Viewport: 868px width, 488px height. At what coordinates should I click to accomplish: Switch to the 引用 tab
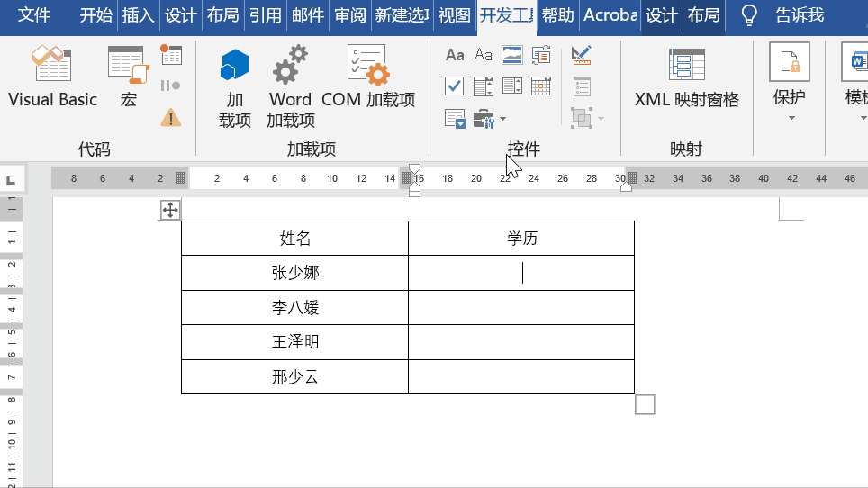(265, 15)
